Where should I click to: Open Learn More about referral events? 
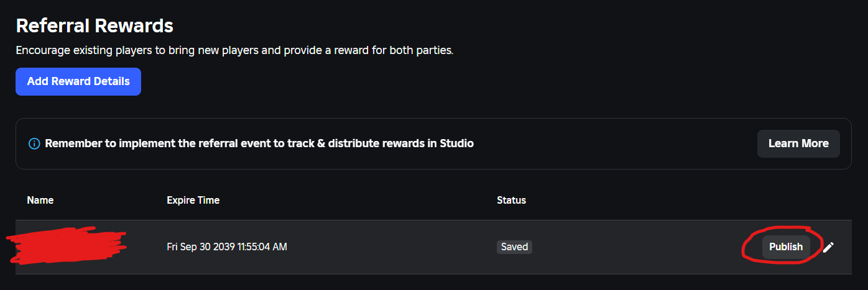coord(798,143)
